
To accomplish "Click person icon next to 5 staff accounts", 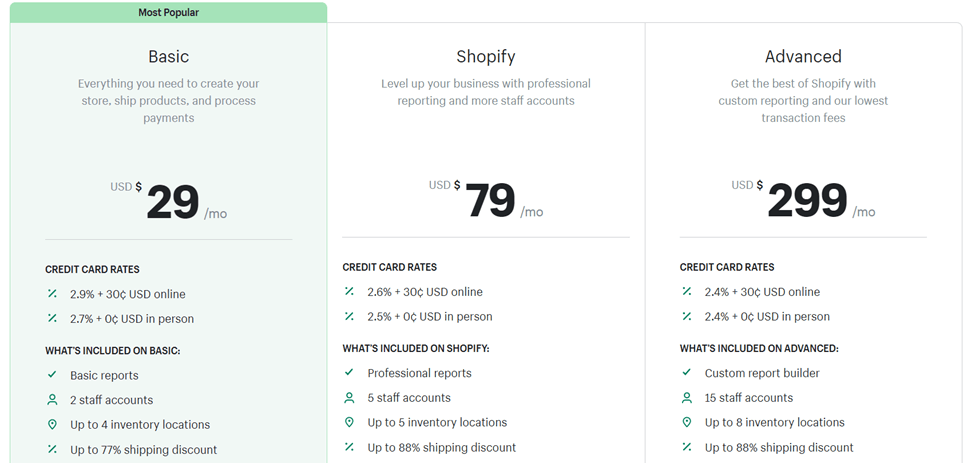I will click(349, 397).
